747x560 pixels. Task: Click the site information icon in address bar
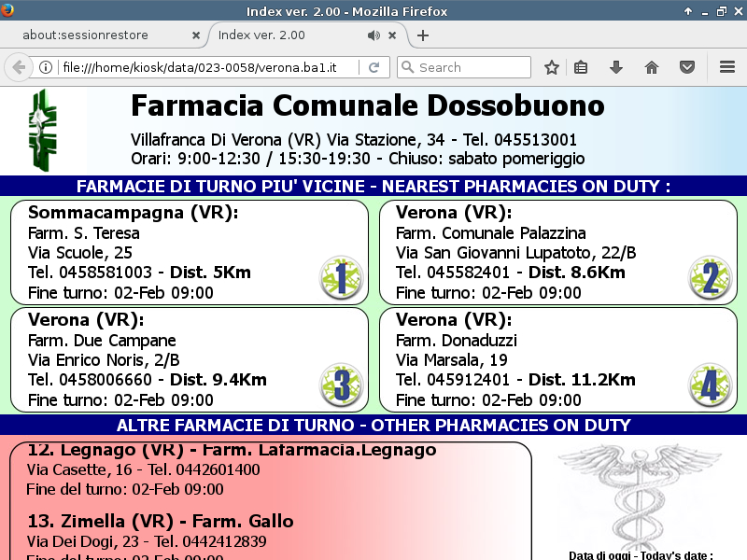[45, 67]
